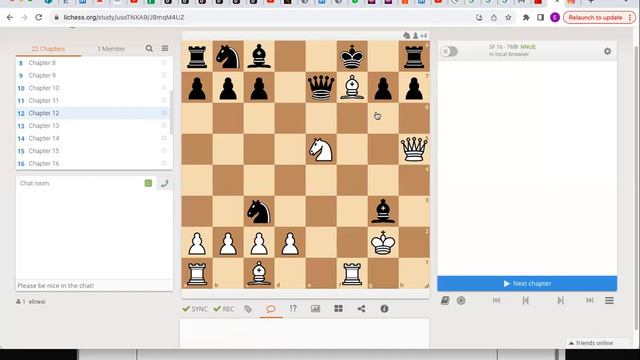Viewport: 640px width, 360px height.
Task: Click the black queen on e7
Action: click(x=321, y=87)
